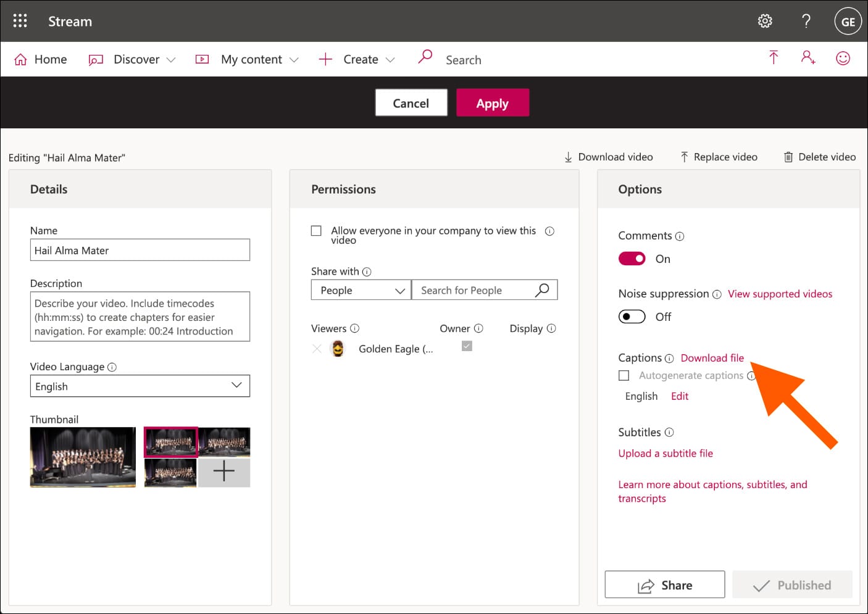Open the settings gear icon
This screenshot has height=614, width=868.
click(765, 21)
